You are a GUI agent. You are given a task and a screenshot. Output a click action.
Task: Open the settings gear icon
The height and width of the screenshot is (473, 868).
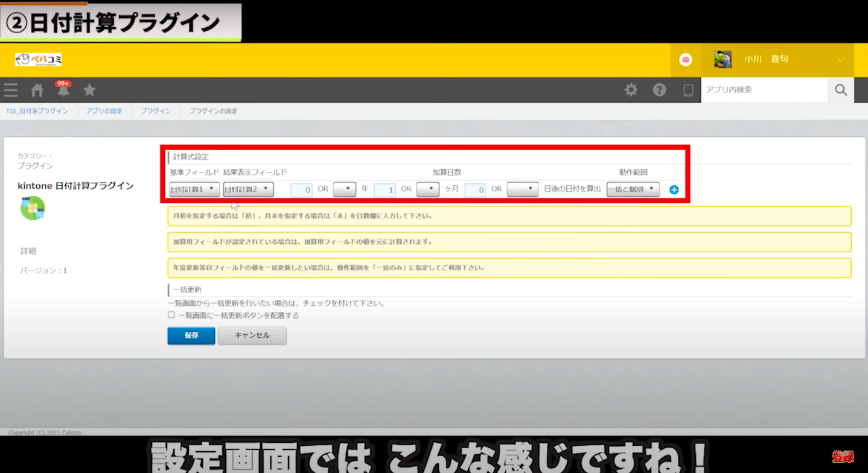(x=631, y=90)
